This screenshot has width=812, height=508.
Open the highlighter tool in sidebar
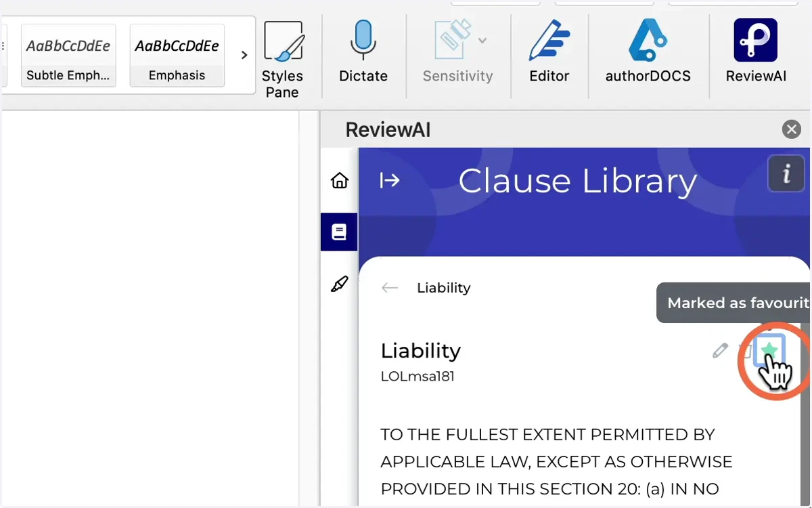click(x=339, y=284)
